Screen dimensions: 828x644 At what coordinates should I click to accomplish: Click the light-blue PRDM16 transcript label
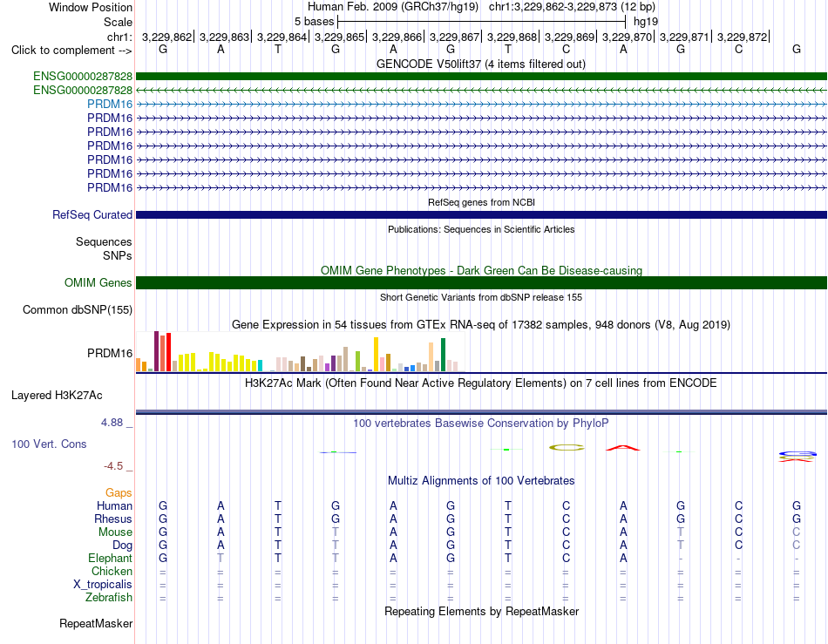point(110,104)
